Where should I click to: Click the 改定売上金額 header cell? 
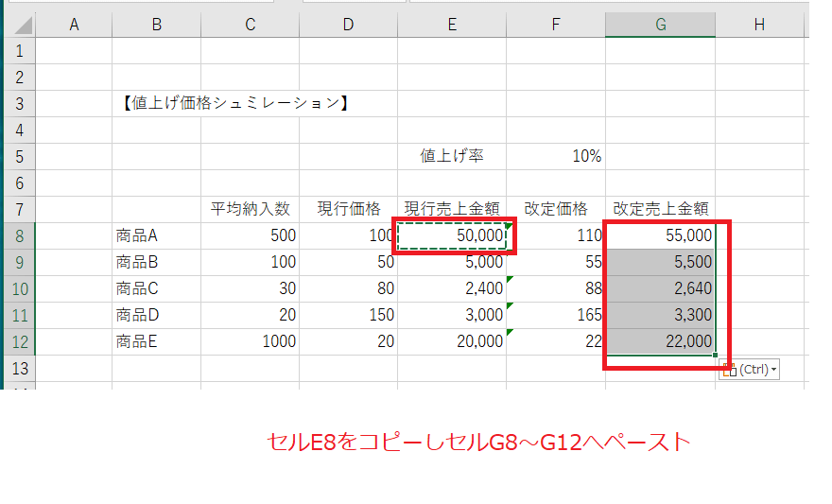pos(660,210)
